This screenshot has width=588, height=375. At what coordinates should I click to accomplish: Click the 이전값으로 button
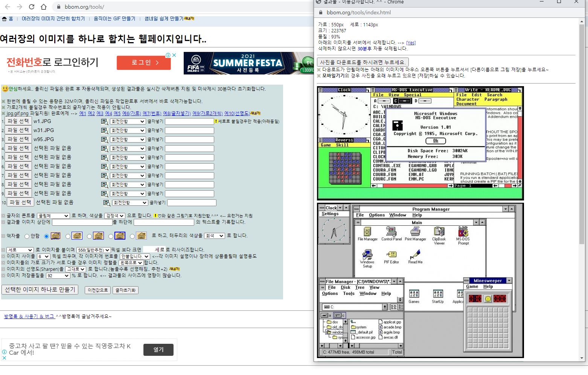tap(97, 290)
